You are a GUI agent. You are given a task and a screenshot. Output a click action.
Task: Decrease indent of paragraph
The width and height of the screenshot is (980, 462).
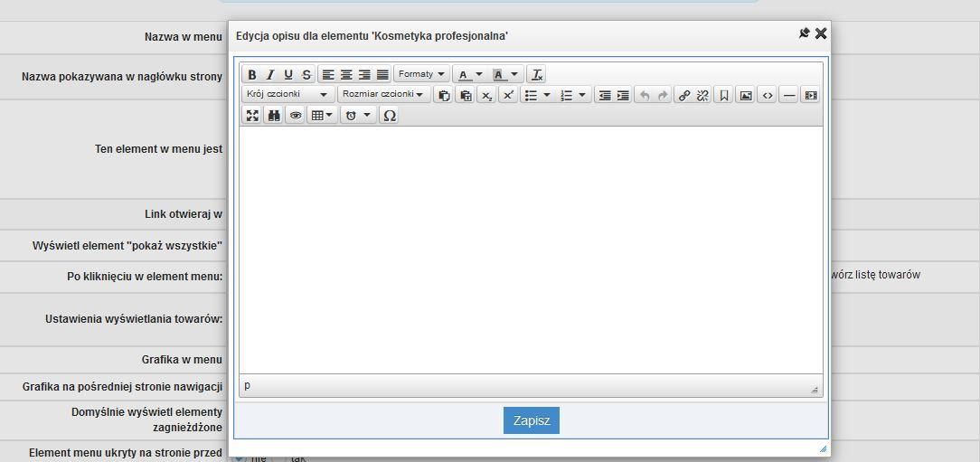605,95
